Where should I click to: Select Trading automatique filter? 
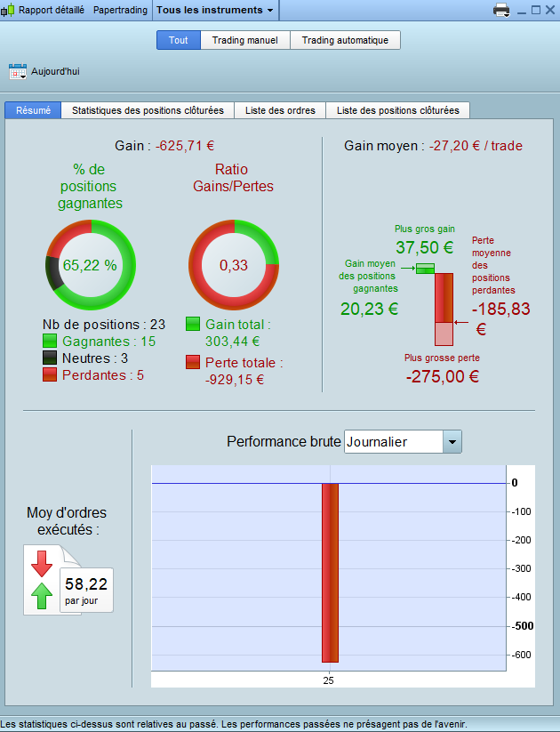click(x=345, y=40)
